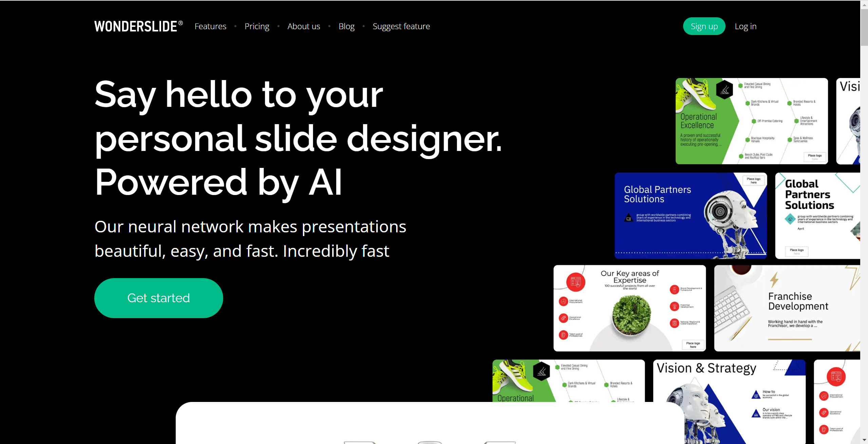Open Our Key areas of Expertise slide
The height and width of the screenshot is (444, 868).
(630, 308)
